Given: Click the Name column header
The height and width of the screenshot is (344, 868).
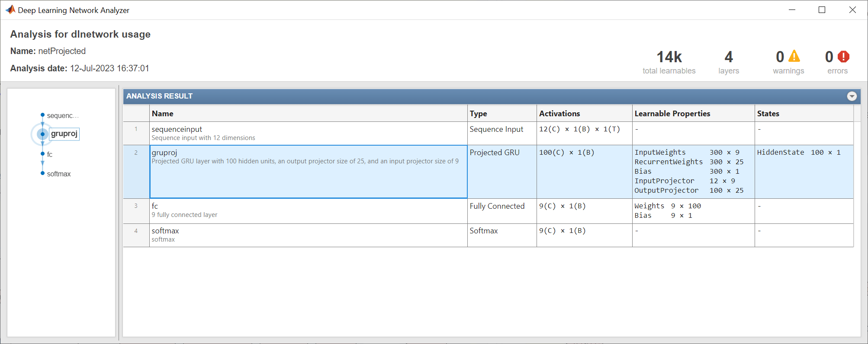Looking at the screenshot, I should click(x=163, y=114).
